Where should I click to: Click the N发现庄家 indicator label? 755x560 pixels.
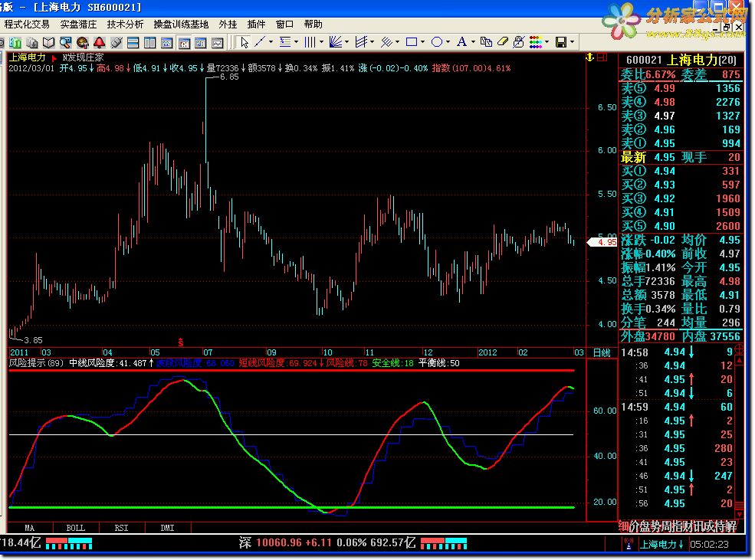pyautogui.click(x=83, y=57)
